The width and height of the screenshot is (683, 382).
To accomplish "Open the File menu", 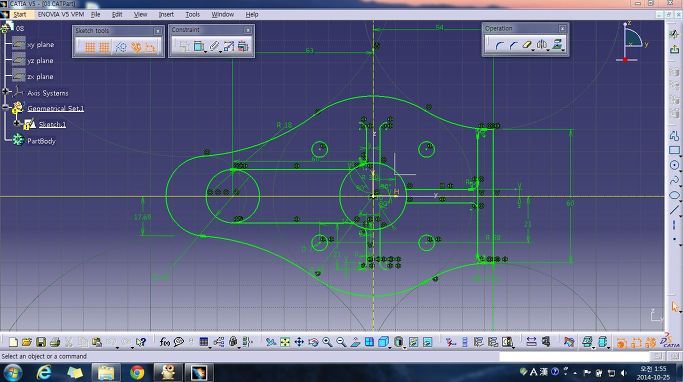I will point(95,14).
